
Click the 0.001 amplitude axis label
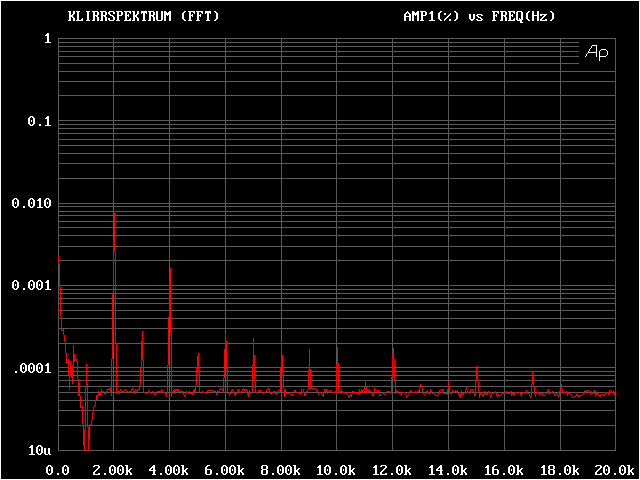click(32, 286)
